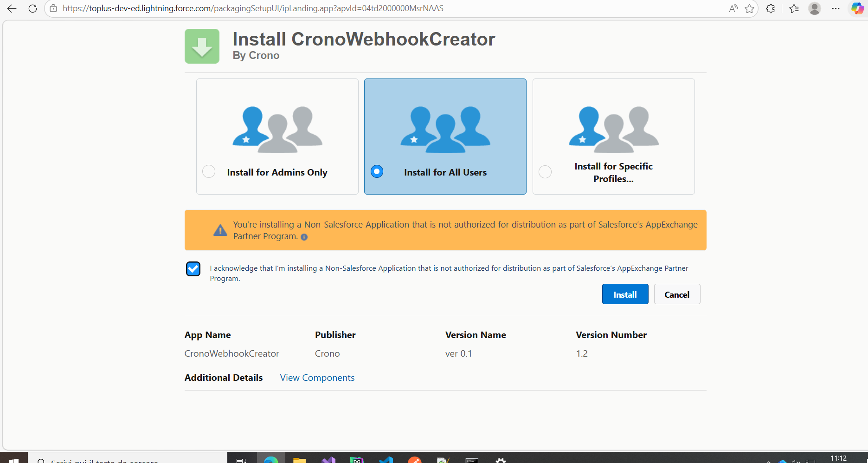The height and width of the screenshot is (463, 868).
Task: Open the Settings and more ellipsis menu
Action: (x=836, y=8)
